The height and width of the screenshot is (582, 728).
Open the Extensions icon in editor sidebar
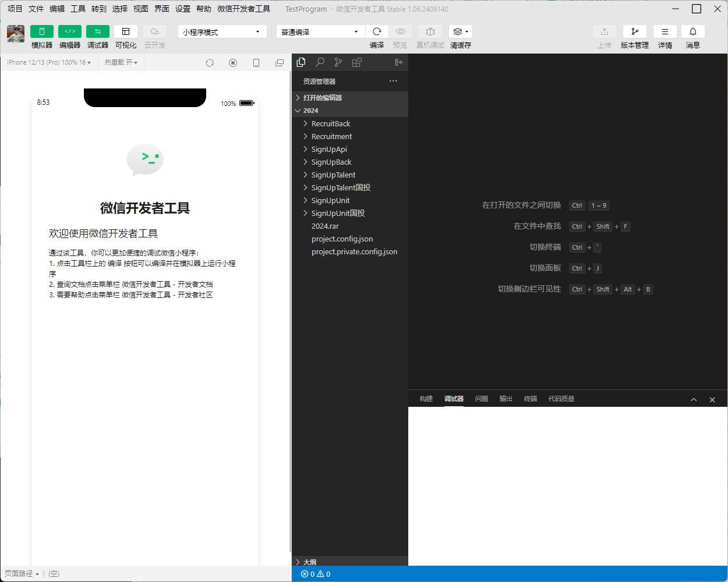tap(357, 62)
